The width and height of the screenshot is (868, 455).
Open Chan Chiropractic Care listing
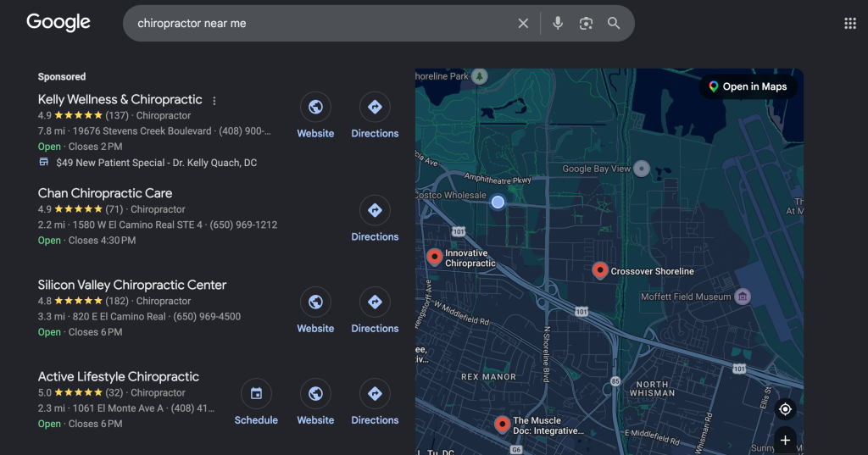coord(104,193)
